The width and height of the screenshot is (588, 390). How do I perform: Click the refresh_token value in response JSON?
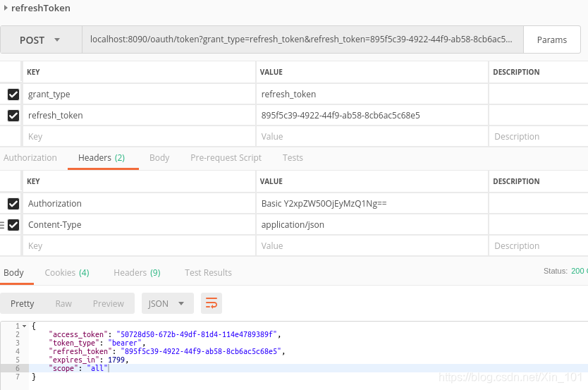201,351
